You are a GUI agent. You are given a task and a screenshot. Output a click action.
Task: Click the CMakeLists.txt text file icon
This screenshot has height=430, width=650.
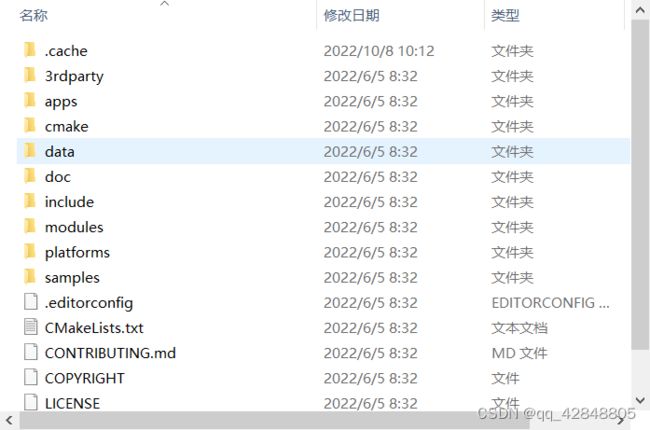30,327
